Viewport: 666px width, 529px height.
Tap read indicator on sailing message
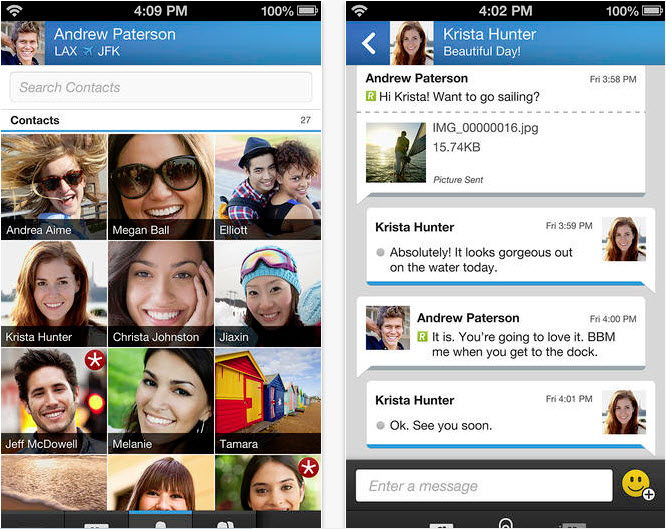371,96
